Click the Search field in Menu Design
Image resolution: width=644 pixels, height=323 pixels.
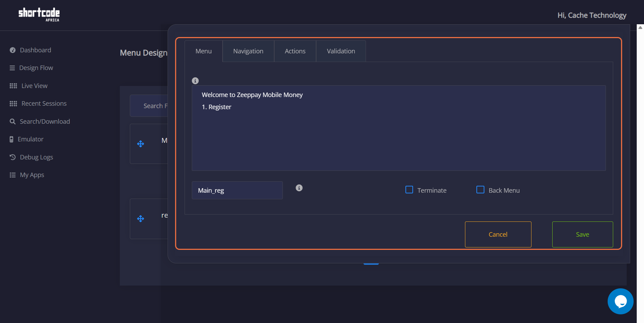[149, 106]
